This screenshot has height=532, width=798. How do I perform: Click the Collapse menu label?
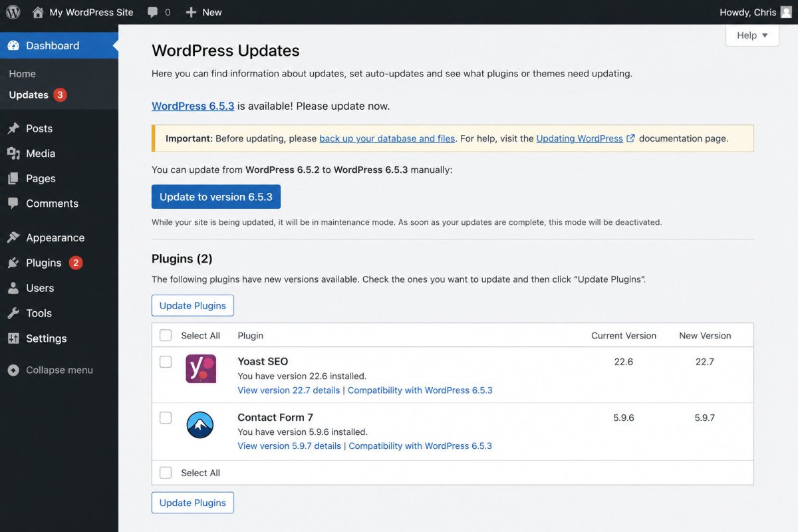tap(59, 370)
